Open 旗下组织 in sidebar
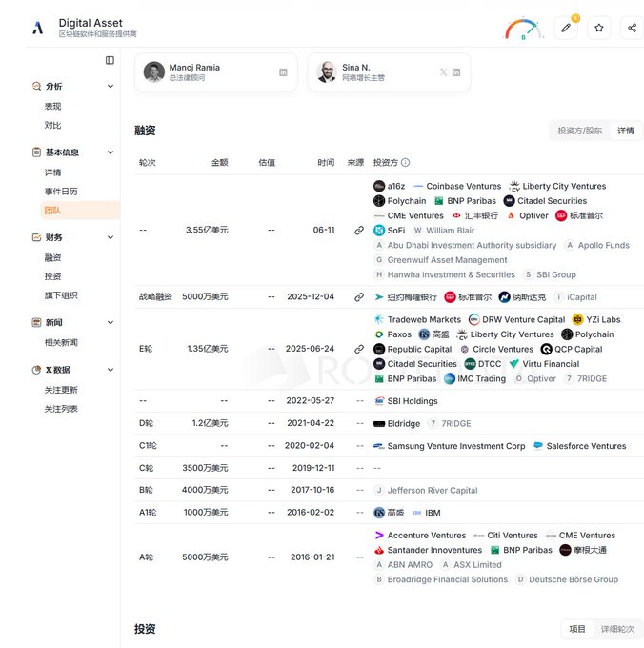644x648 pixels. [x=61, y=295]
